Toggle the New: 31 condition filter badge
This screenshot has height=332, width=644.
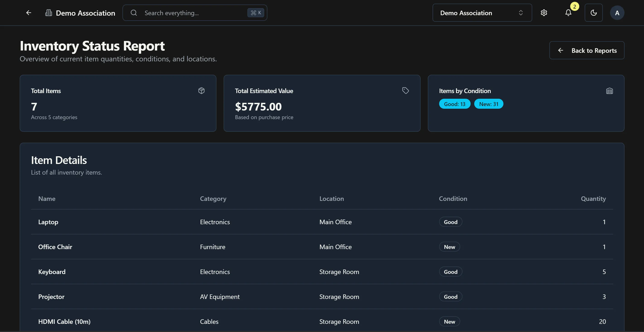click(489, 103)
